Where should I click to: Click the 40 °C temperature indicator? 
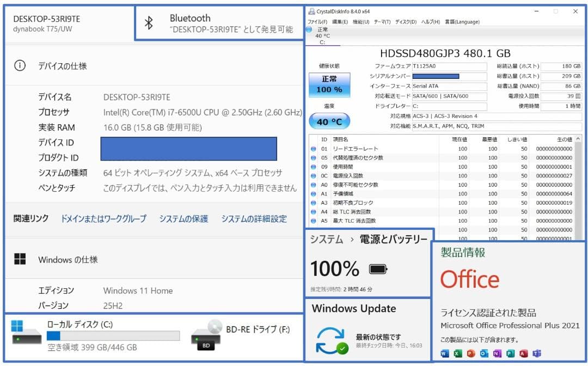329,120
